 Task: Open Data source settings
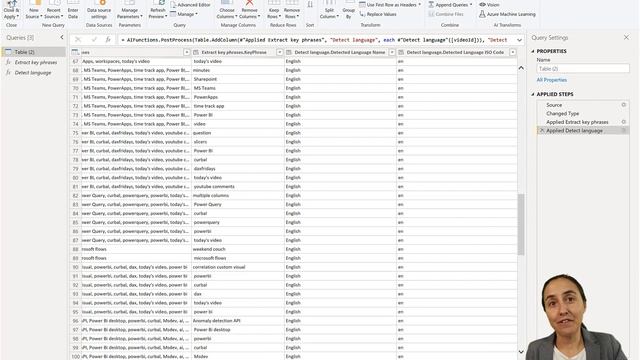99,10
